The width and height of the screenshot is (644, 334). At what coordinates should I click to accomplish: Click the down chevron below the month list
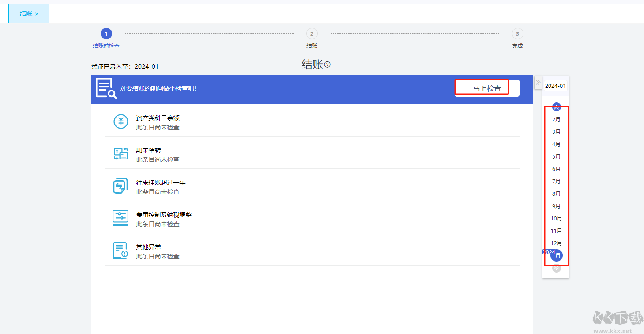tap(556, 268)
